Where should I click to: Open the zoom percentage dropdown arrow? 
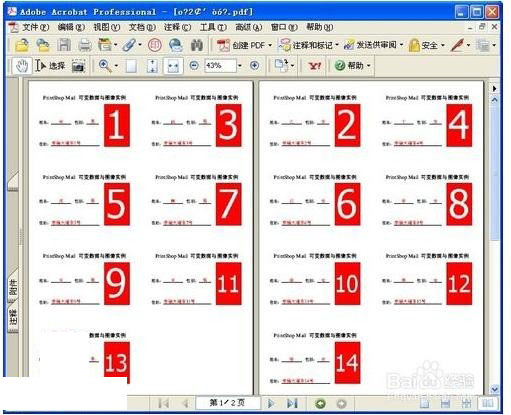[x=240, y=66]
